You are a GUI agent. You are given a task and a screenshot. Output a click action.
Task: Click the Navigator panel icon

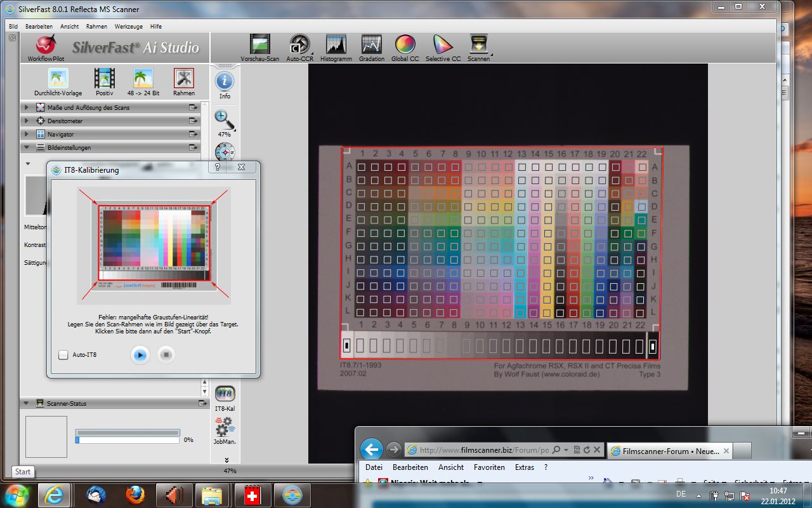41,134
